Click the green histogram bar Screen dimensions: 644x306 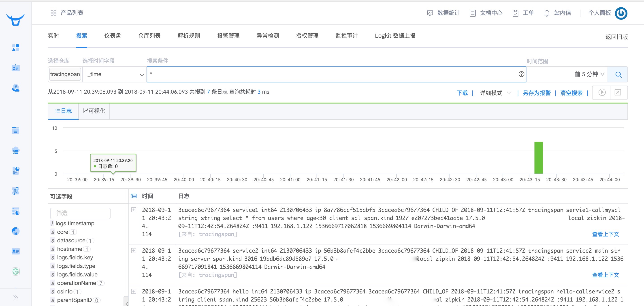(539, 158)
